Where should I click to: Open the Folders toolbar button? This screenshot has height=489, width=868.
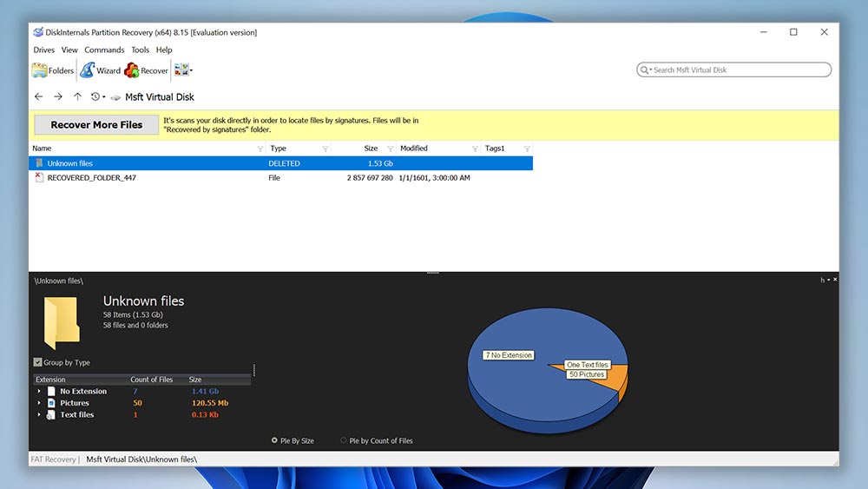(53, 70)
